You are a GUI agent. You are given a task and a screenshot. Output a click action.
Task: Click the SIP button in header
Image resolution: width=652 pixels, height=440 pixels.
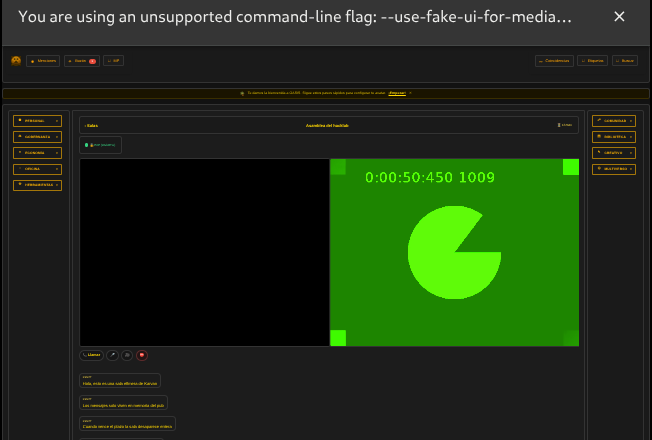(x=114, y=61)
